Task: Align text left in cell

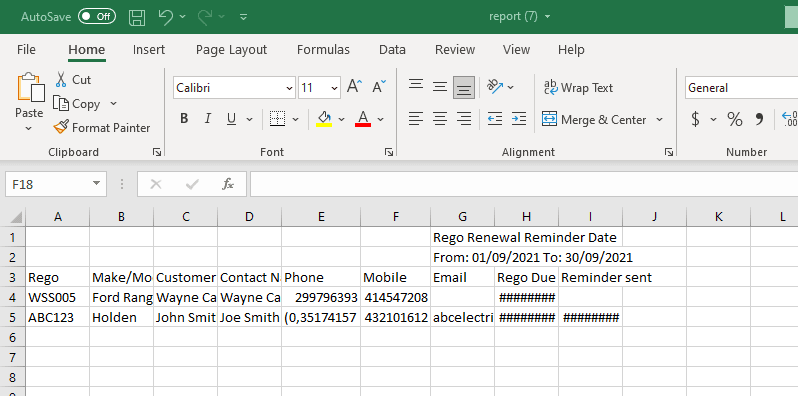Action: pyautogui.click(x=416, y=119)
